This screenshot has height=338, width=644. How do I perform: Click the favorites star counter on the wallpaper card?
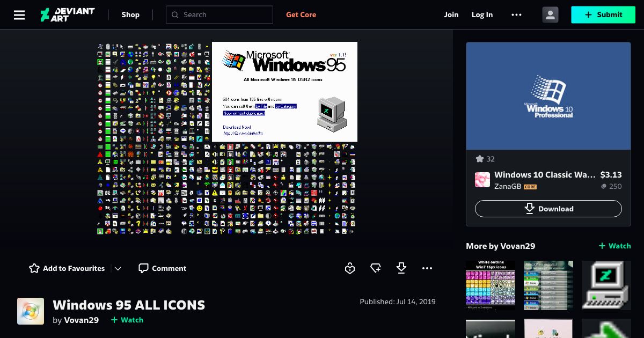pos(485,159)
